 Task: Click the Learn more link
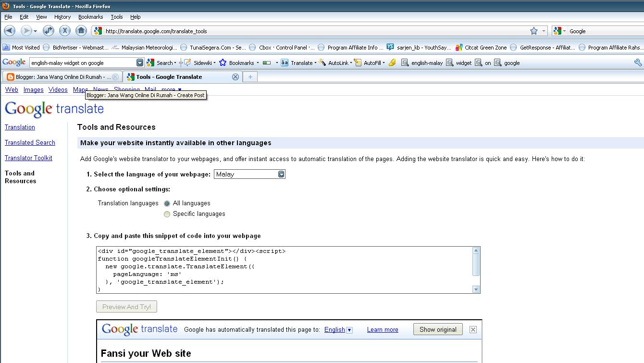point(383,330)
